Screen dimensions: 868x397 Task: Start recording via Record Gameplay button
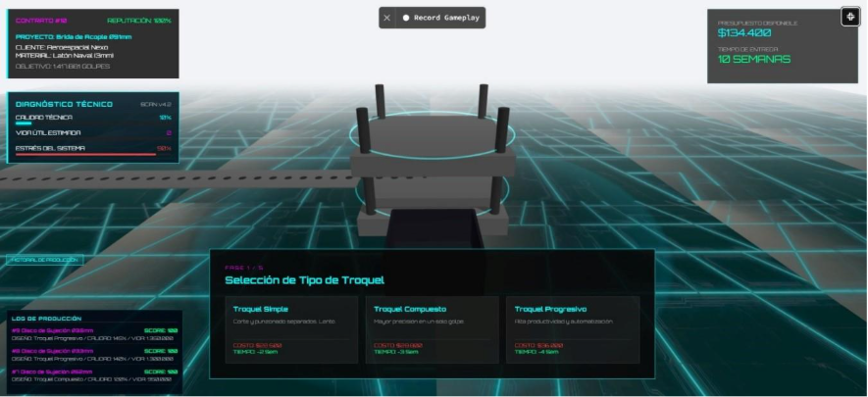coord(441,18)
